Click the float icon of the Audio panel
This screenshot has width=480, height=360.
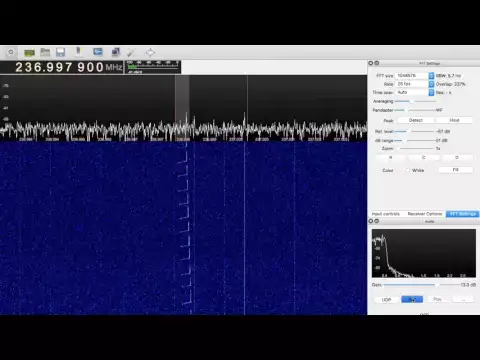point(377,221)
